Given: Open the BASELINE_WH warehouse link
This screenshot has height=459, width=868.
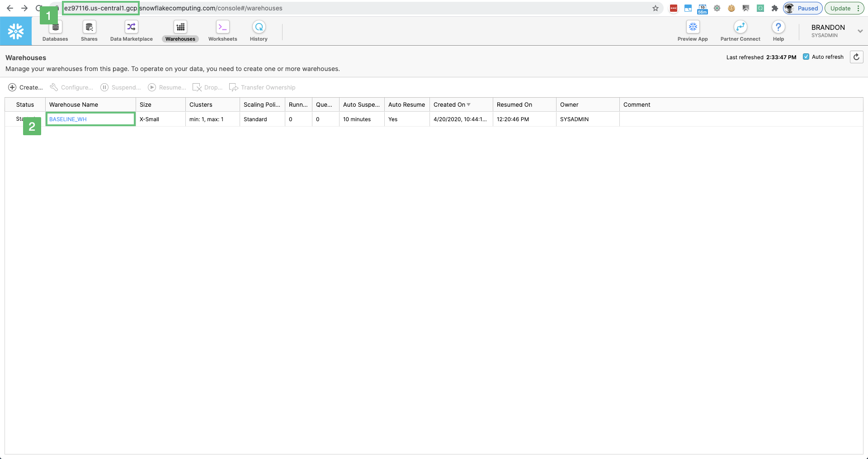Looking at the screenshot, I should 68,119.
